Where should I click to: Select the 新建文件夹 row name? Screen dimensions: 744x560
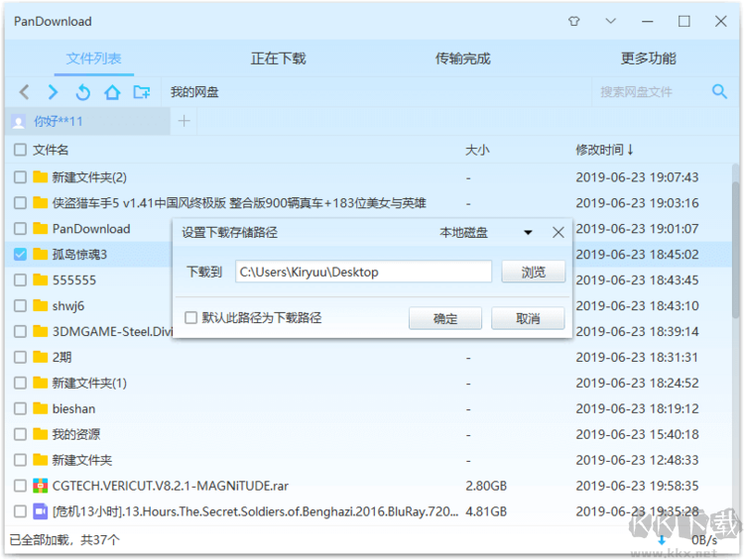pos(82,460)
